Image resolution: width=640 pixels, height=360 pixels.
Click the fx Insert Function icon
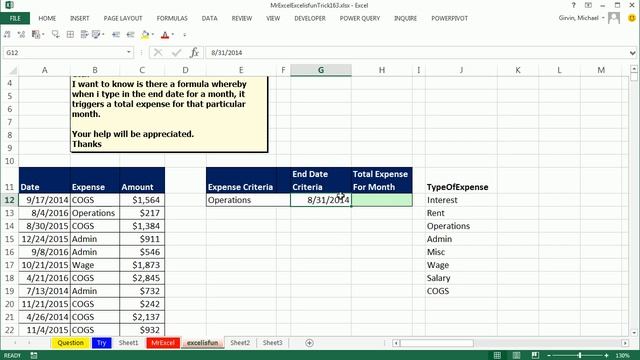pyautogui.click(x=195, y=53)
